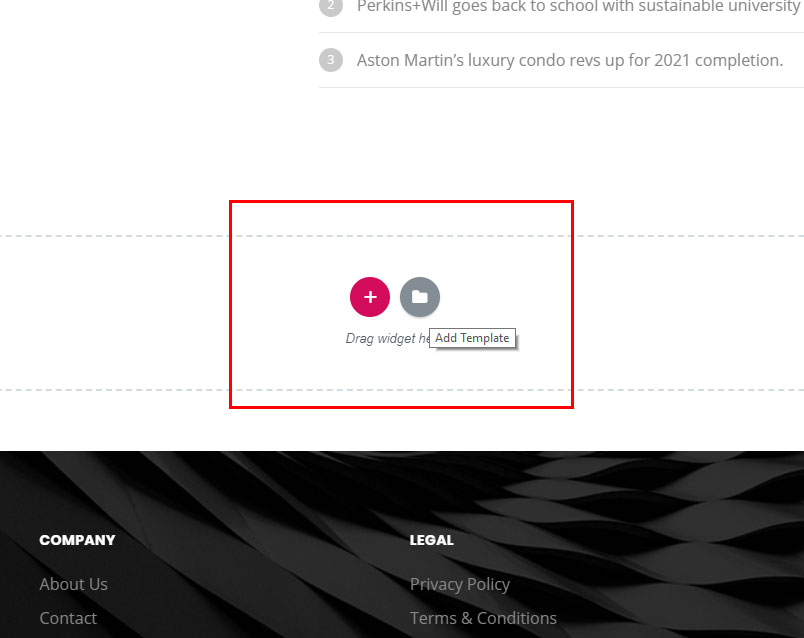Click the Add Template tooltip label
The width and height of the screenshot is (804, 638).
pos(472,338)
